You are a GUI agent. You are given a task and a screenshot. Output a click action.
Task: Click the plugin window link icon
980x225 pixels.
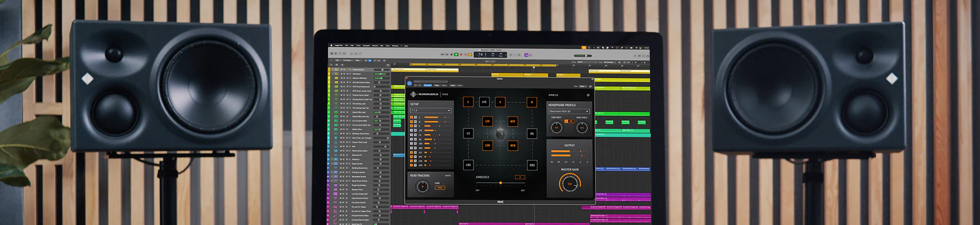point(591,86)
